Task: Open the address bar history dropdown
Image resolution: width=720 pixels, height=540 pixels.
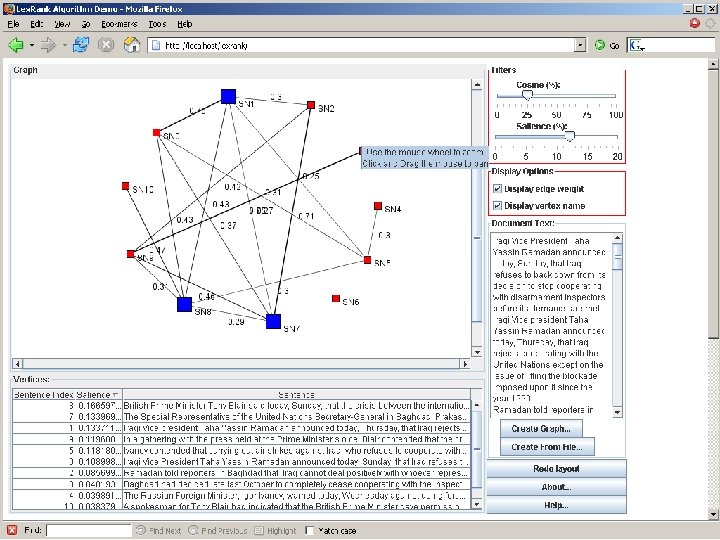Action: [580, 45]
